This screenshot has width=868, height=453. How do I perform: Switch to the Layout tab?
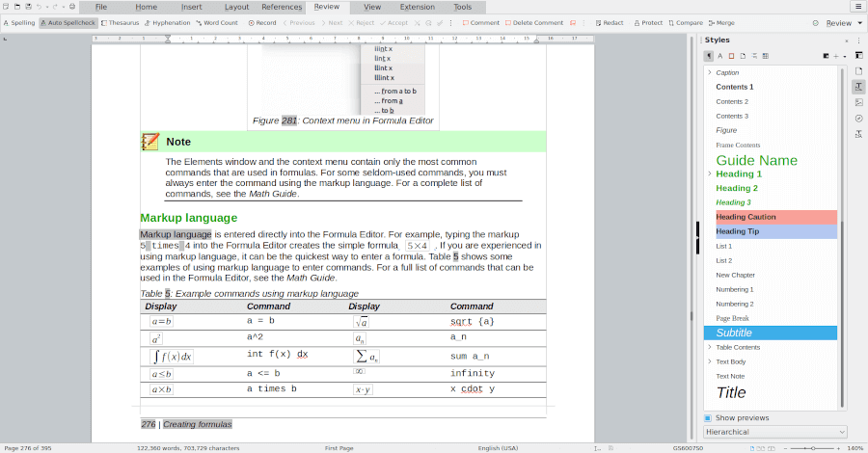coord(236,7)
